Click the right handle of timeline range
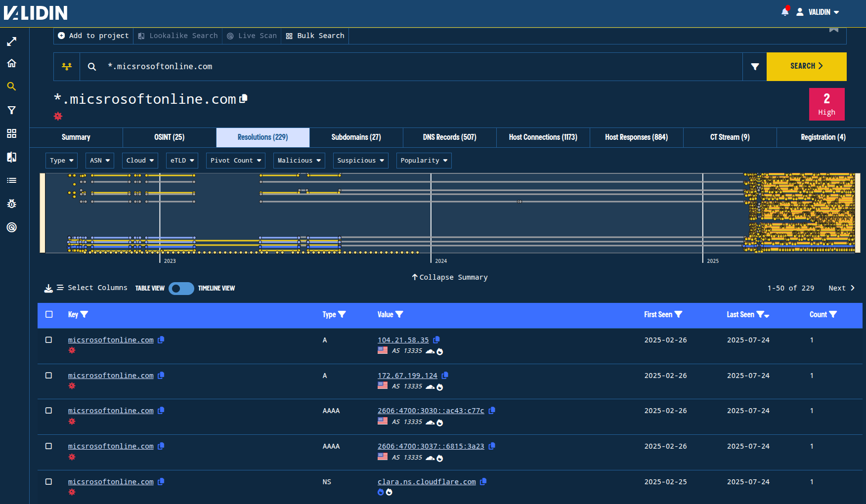The height and width of the screenshot is (504, 866). [858, 213]
